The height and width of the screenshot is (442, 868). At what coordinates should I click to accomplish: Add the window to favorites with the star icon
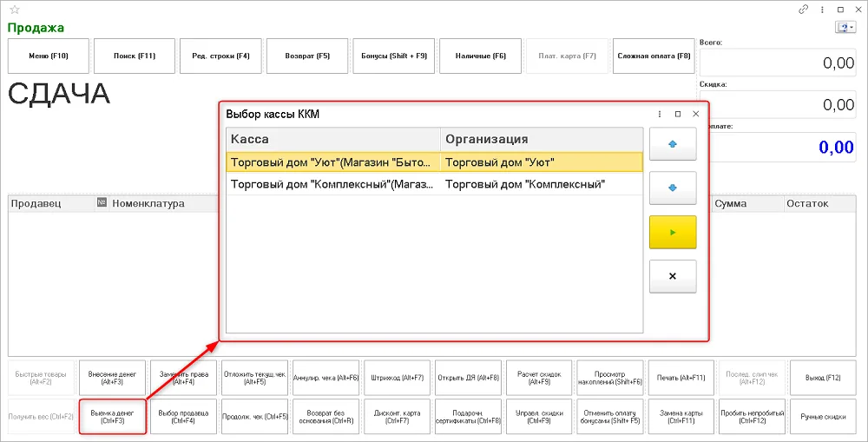click(15, 10)
